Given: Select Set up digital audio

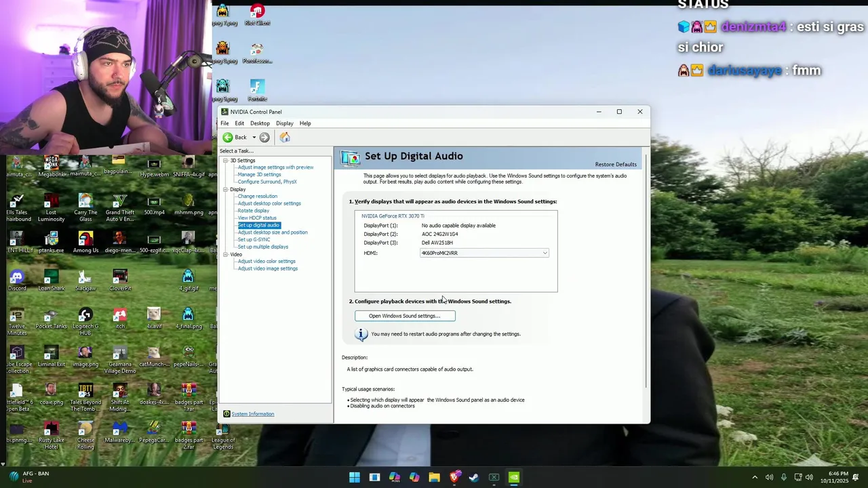Looking at the screenshot, I should (x=258, y=225).
